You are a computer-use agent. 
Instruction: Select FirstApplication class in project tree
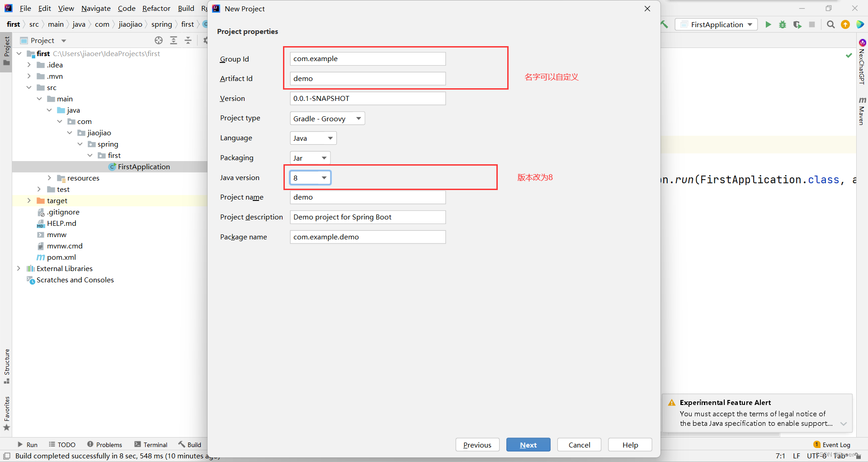143,167
